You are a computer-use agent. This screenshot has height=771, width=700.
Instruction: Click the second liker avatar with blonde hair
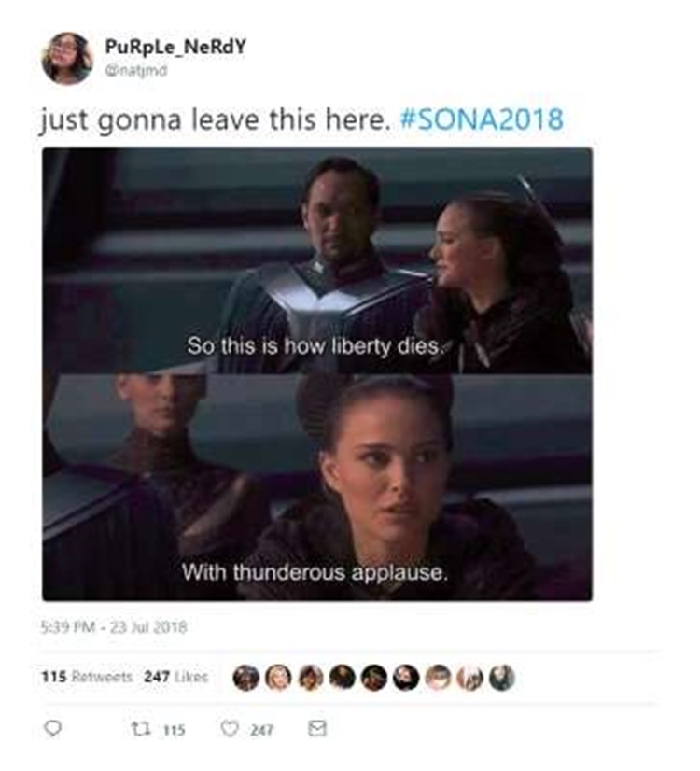pos(278,678)
